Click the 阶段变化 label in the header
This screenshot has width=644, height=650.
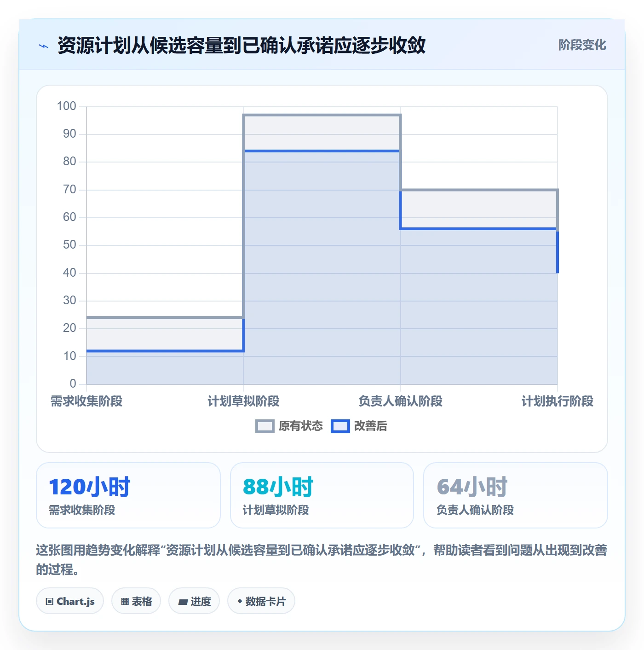582,45
